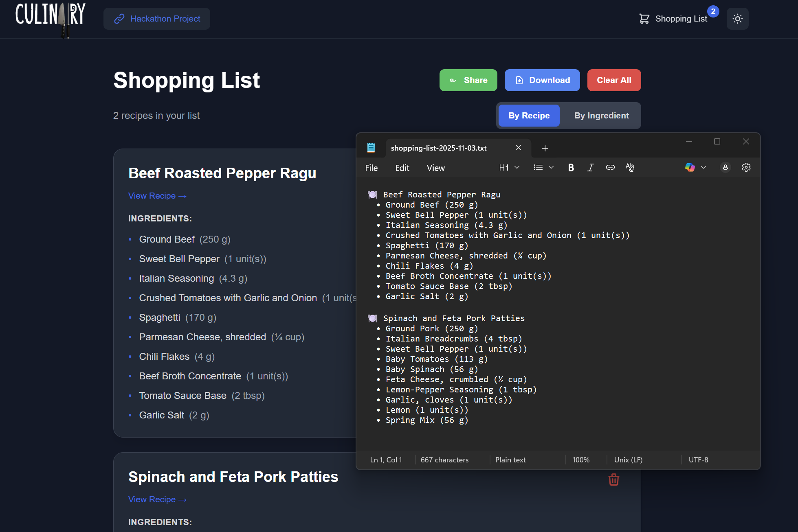798x532 pixels.
Task: Open the Shopping List cart icon
Action: point(644,19)
